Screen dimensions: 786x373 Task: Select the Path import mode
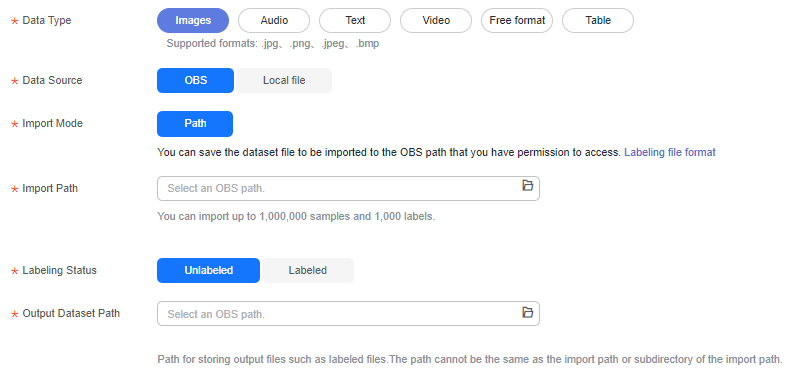click(x=195, y=124)
